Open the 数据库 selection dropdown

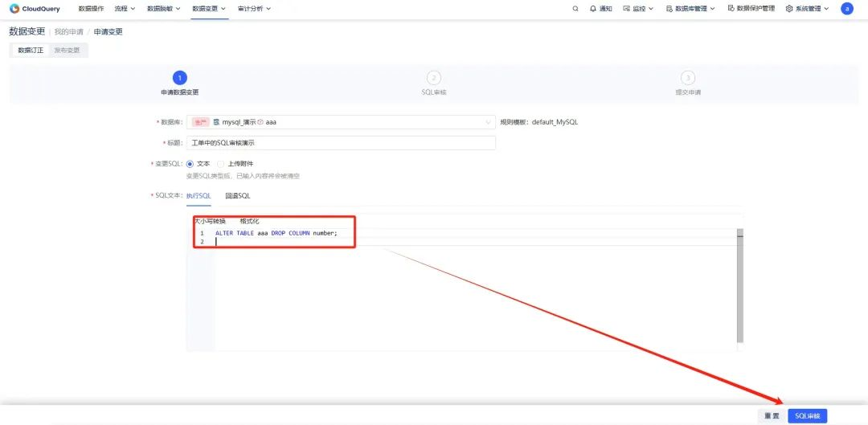coord(341,122)
